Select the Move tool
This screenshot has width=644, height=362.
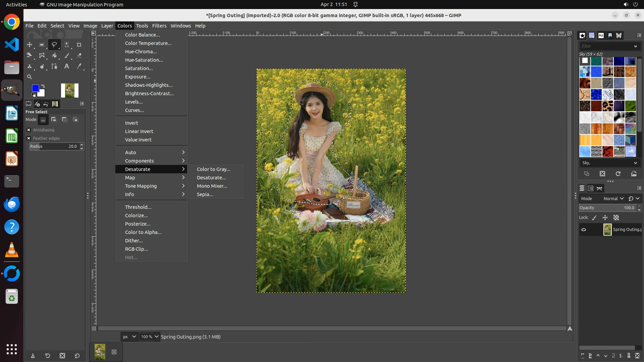[x=30, y=45]
